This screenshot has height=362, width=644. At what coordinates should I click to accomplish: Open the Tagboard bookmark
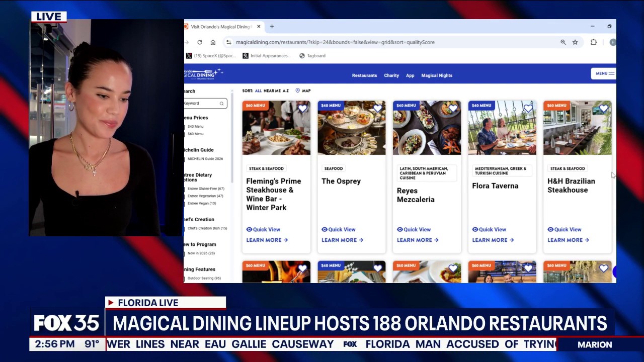(x=312, y=56)
